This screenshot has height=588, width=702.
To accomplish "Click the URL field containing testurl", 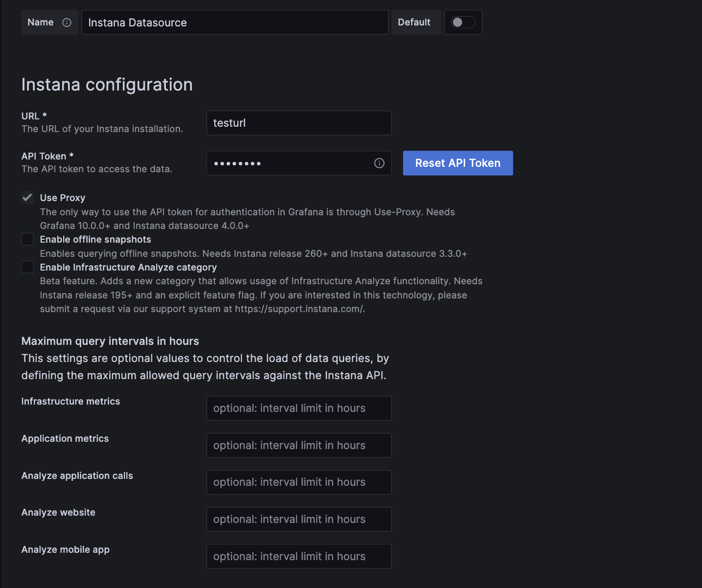I will pos(299,123).
